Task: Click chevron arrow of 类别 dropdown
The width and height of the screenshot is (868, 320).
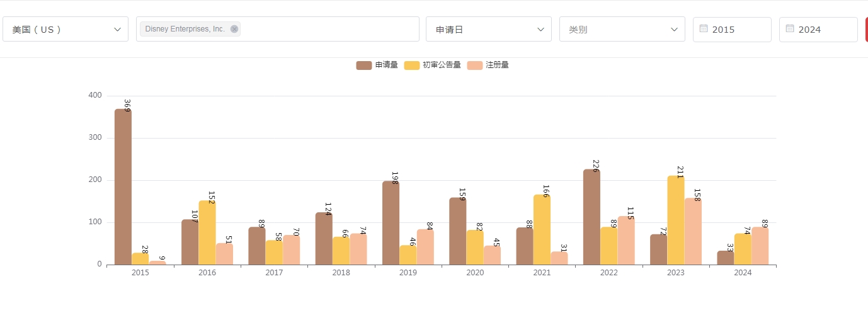Action: [x=674, y=29]
